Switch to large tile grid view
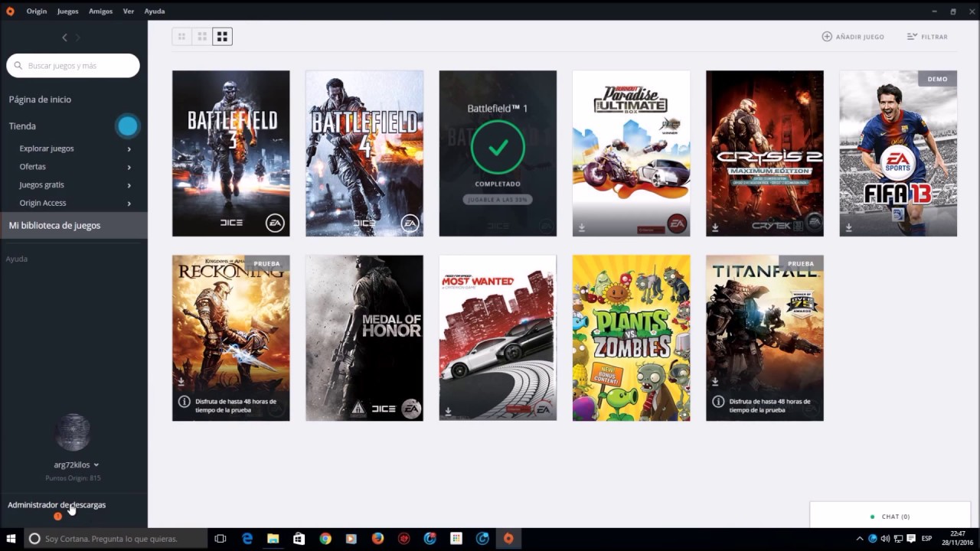The height and width of the screenshot is (551, 980). [222, 36]
